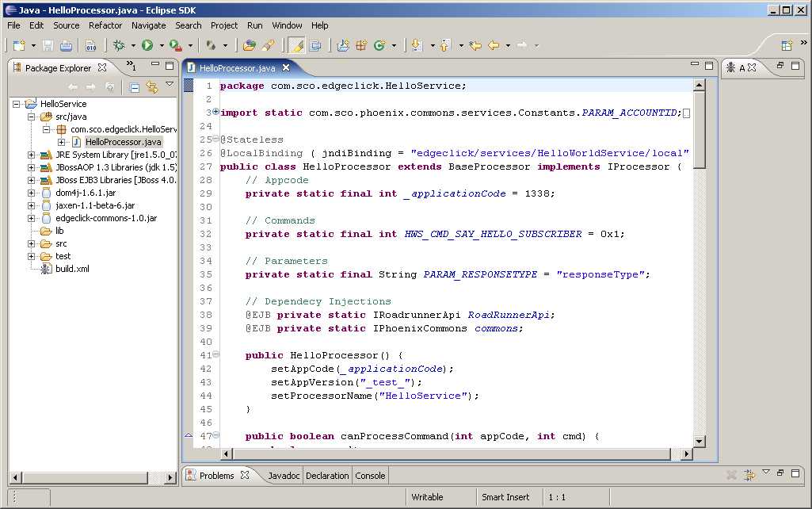
Task: Select the Problems tab
Action: pos(217,476)
